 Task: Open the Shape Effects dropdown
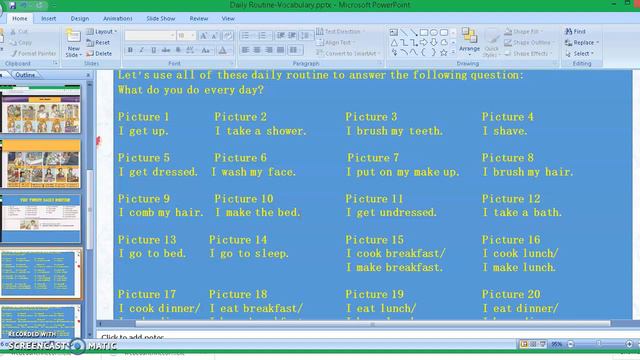pyautogui.click(x=528, y=53)
